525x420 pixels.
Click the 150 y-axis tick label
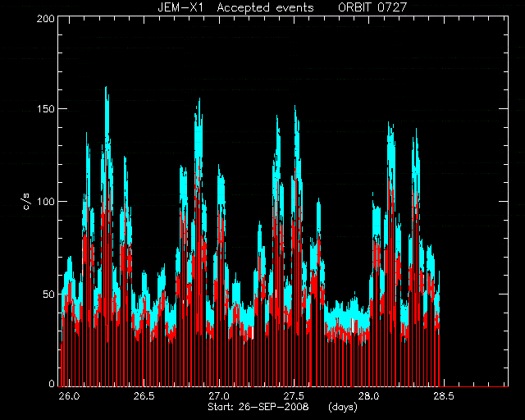point(46,109)
